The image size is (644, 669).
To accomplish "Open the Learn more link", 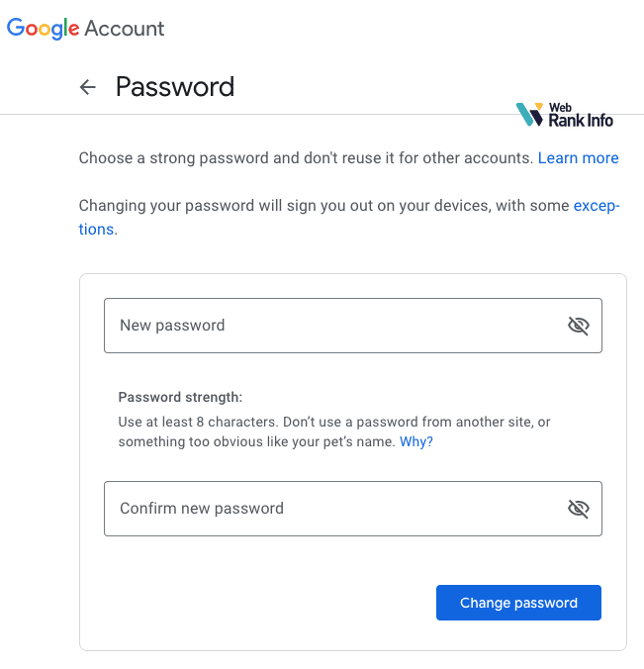I will pos(578,158).
